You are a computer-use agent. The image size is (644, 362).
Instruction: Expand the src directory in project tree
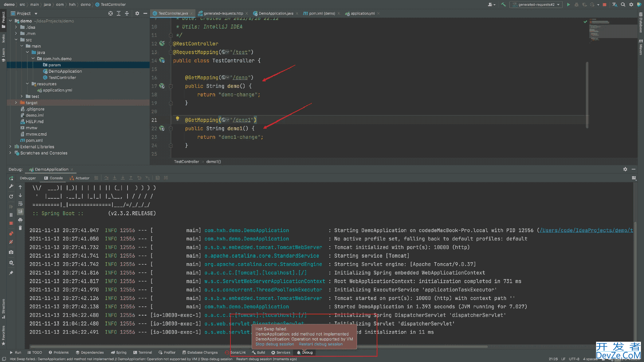[x=15, y=40]
